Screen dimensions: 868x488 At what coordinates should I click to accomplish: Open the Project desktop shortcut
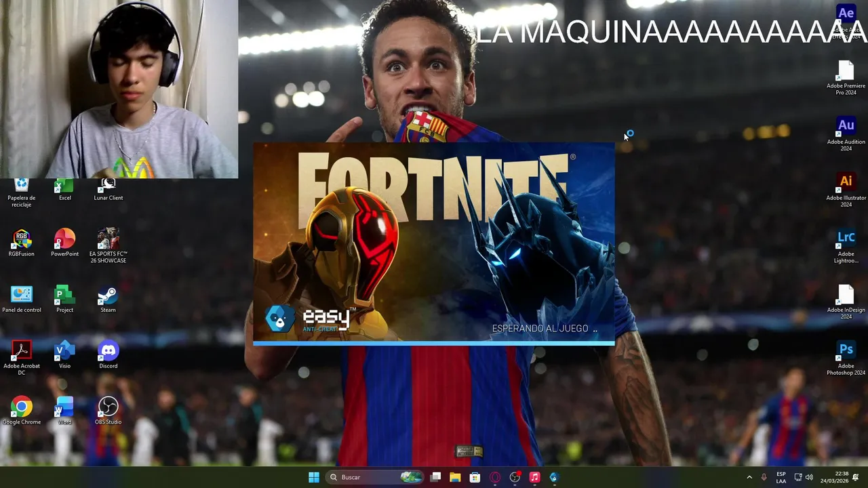(64, 300)
